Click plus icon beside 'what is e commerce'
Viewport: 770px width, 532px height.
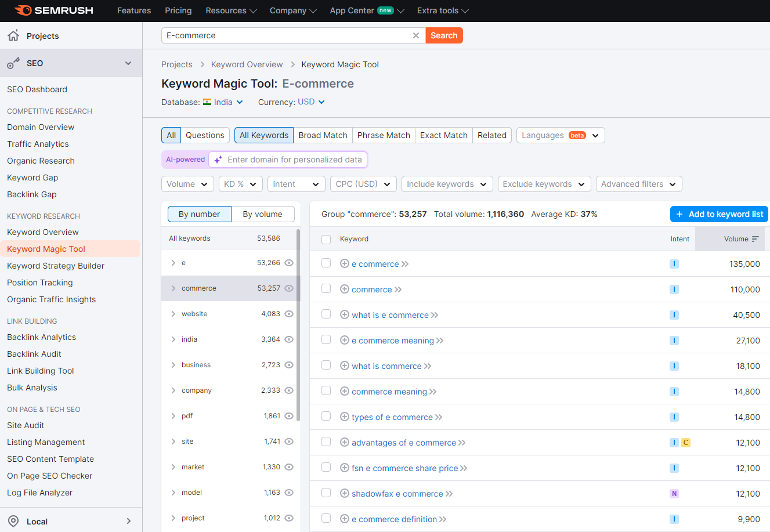344,314
